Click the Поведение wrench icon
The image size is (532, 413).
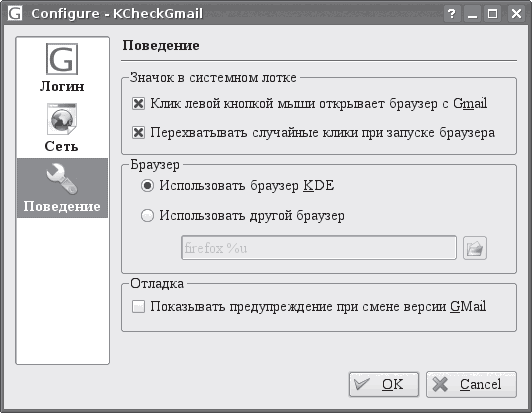[x=62, y=179]
